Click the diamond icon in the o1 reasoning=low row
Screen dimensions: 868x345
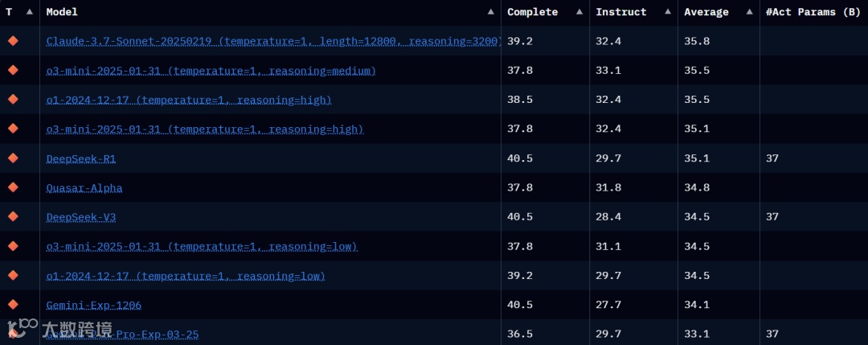[x=14, y=275]
